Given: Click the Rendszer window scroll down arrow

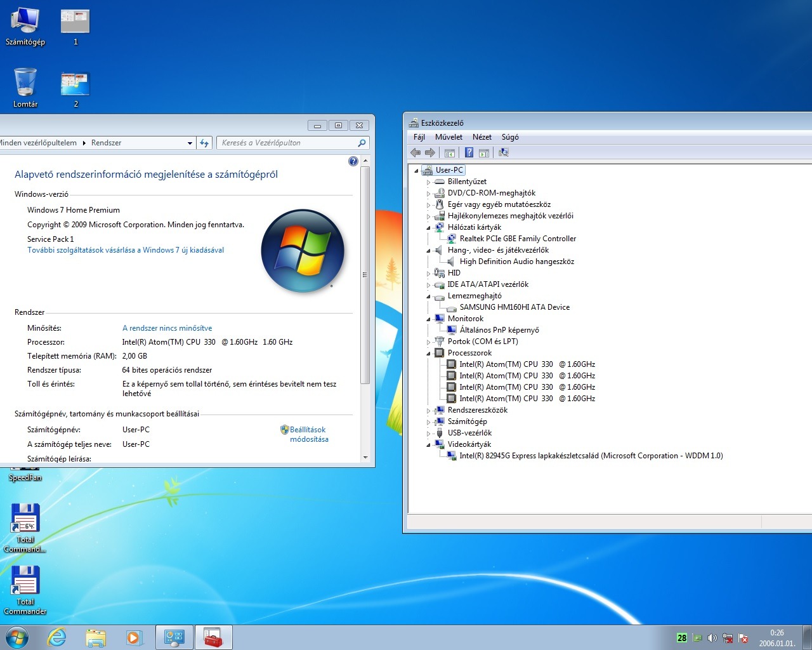Looking at the screenshot, I should point(365,458).
